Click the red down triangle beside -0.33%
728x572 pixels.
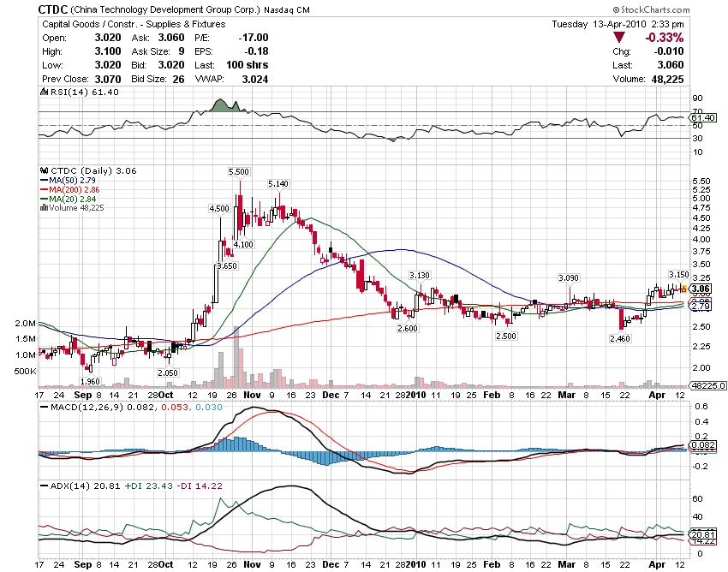619,38
